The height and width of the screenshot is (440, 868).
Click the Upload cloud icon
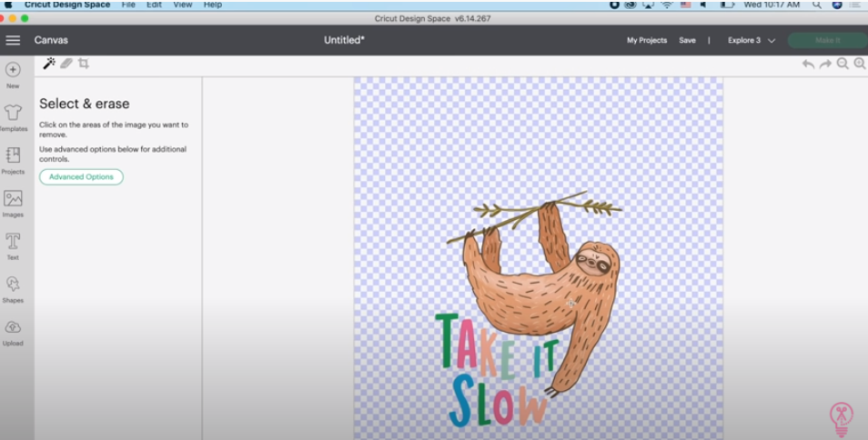click(13, 327)
